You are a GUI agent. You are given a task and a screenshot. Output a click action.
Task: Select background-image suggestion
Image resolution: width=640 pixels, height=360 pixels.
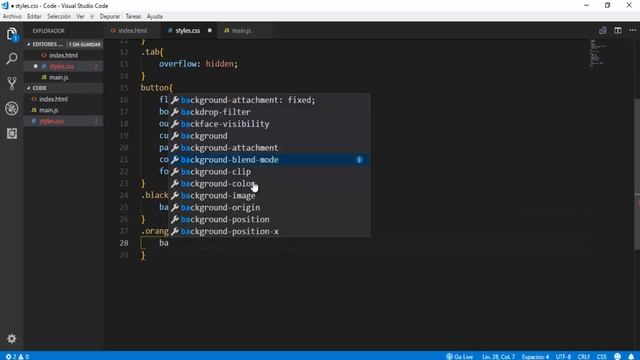pyautogui.click(x=270, y=196)
